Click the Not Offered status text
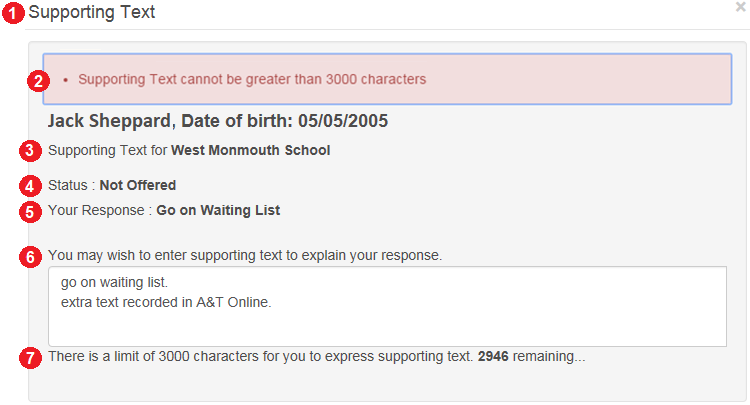The image size is (750, 405). coord(138,185)
